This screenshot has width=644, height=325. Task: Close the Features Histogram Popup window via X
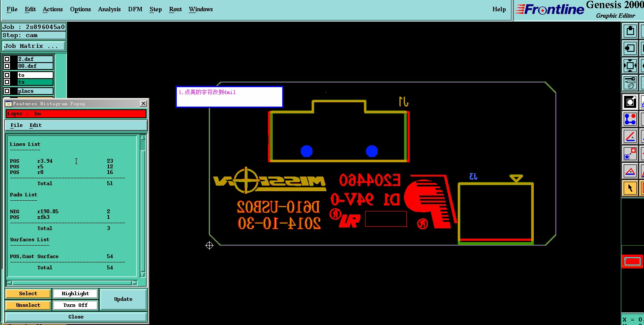coord(143,104)
